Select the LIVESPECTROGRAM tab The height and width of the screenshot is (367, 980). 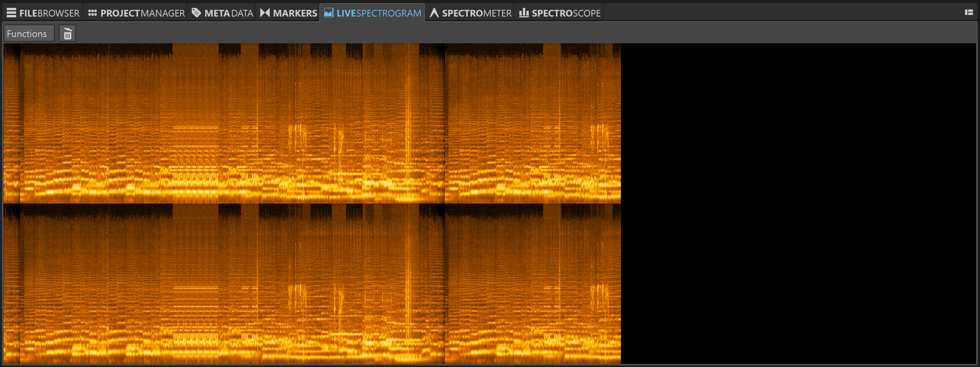point(372,12)
